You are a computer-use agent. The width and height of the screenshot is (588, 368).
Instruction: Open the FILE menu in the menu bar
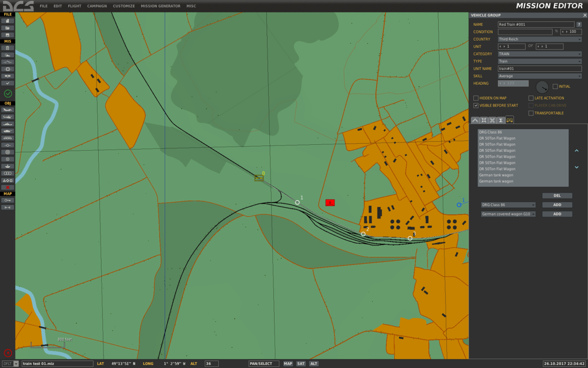tap(44, 6)
